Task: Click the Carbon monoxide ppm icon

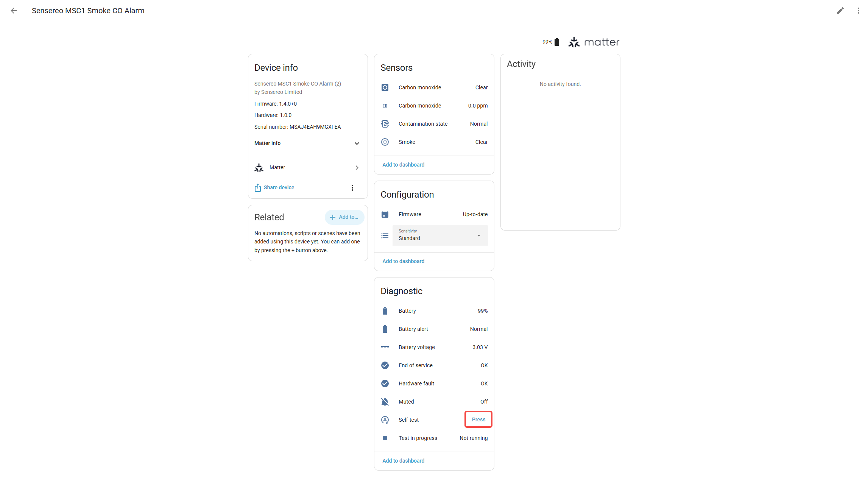Action: point(385,106)
